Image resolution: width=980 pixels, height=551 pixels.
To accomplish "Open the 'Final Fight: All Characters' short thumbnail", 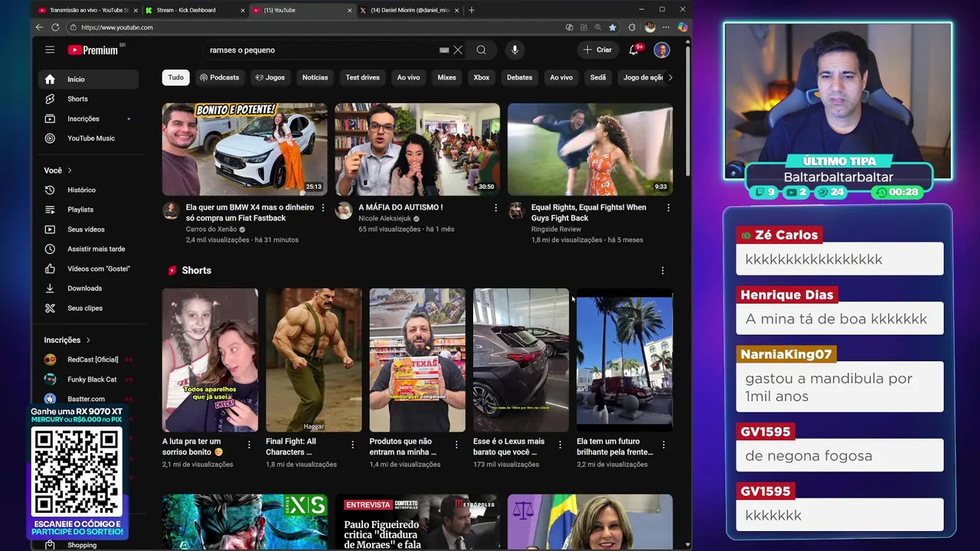I will [314, 360].
